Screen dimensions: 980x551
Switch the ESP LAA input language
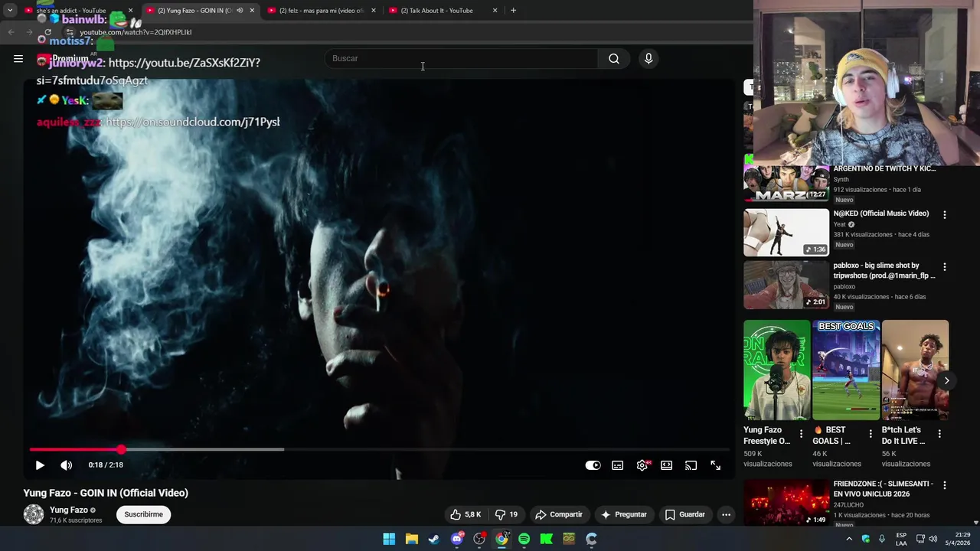[x=901, y=539]
